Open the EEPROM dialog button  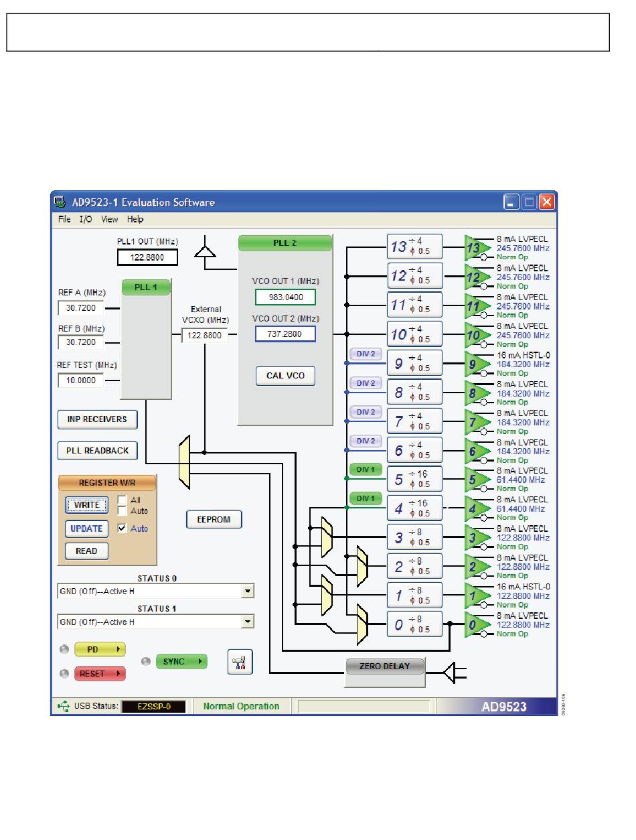click(214, 519)
